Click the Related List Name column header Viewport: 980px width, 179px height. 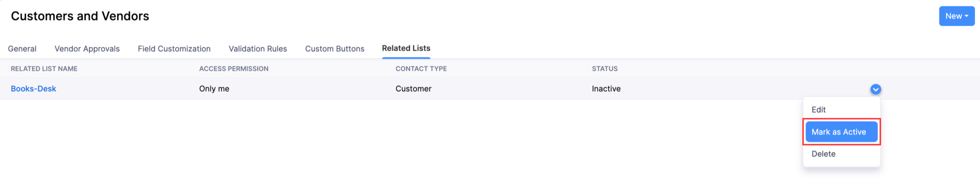tap(44, 69)
